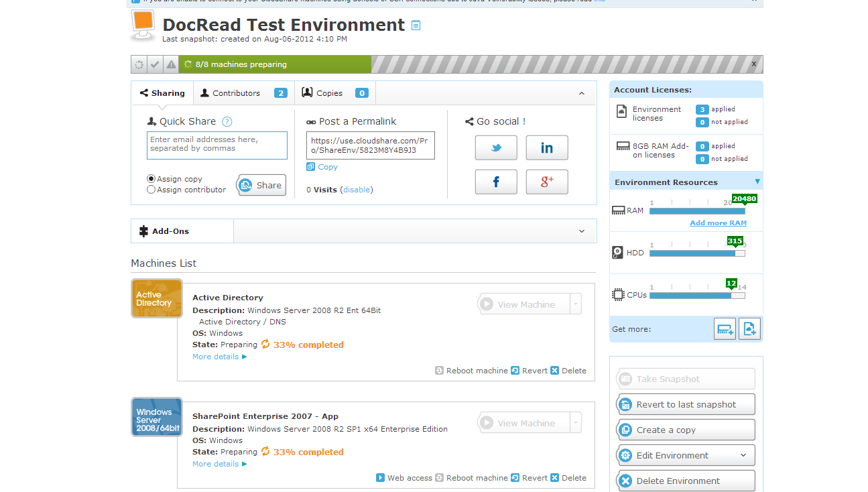Image resolution: width=868 pixels, height=492 pixels.
Task: Select the Assign copy radio button
Action: click(151, 179)
